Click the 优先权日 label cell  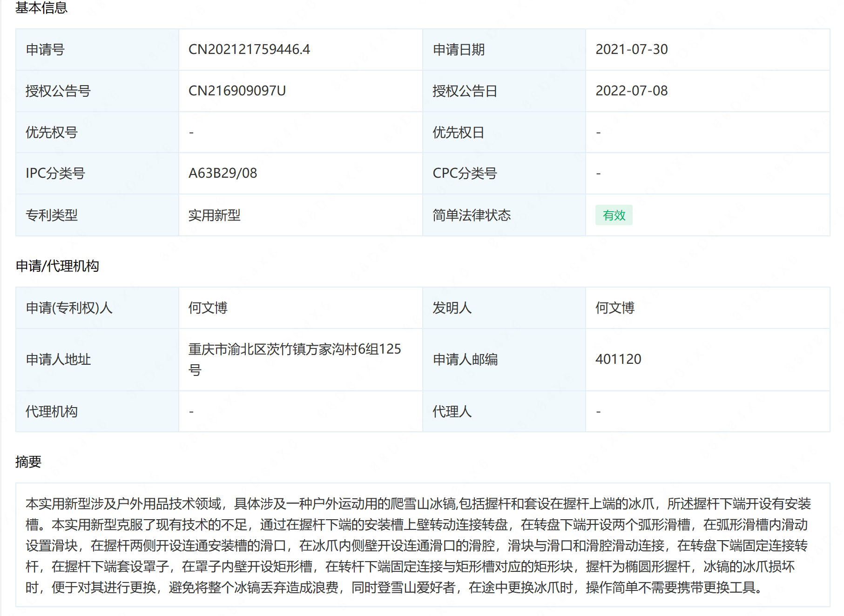(504, 133)
